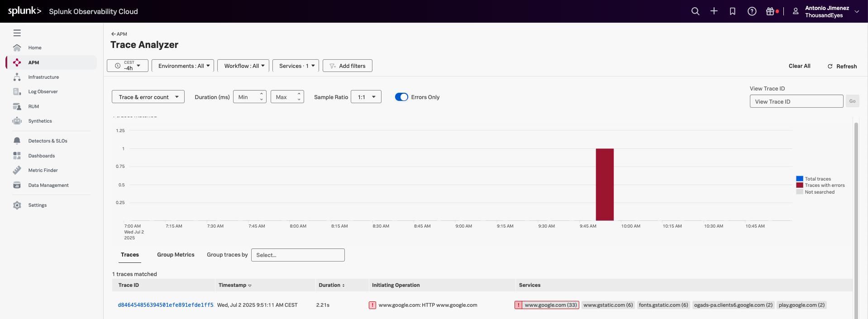Viewport: 868px width, 319px height.
Task: Open the Sample Ratio 1:1 dropdown
Action: [x=366, y=97]
